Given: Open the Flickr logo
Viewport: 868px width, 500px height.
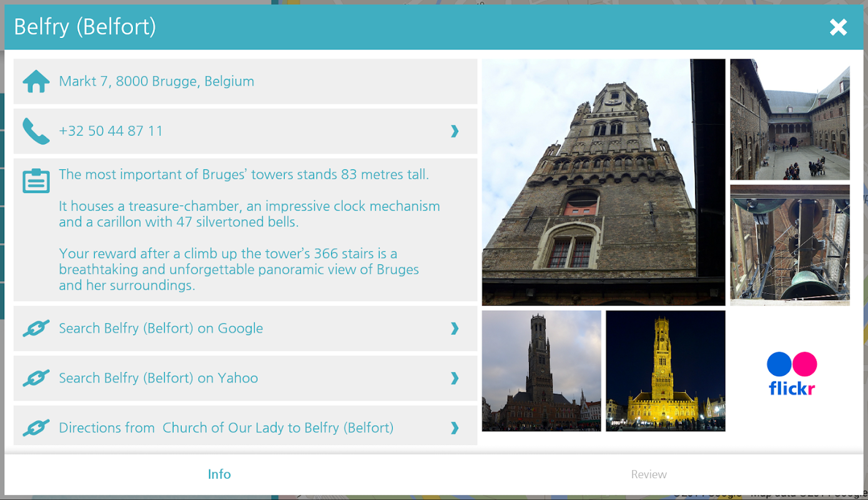Looking at the screenshot, I should point(792,374).
